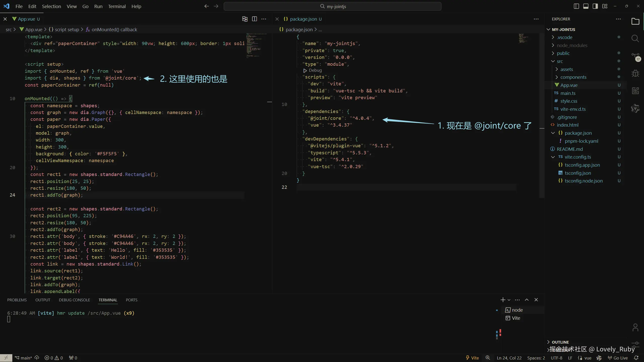
Task: Click the notifications bell in status bar
Action: (636, 358)
